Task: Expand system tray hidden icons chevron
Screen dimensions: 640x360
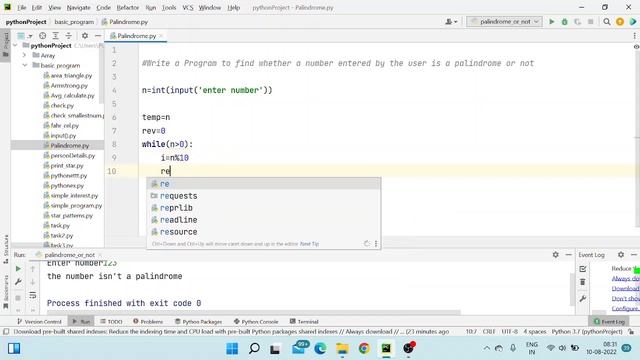Action: click(x=487, y=348)
